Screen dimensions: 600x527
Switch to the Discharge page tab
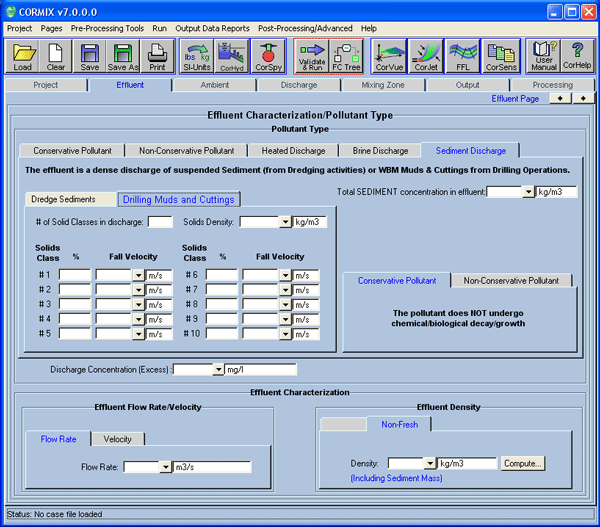click(299, 85)
